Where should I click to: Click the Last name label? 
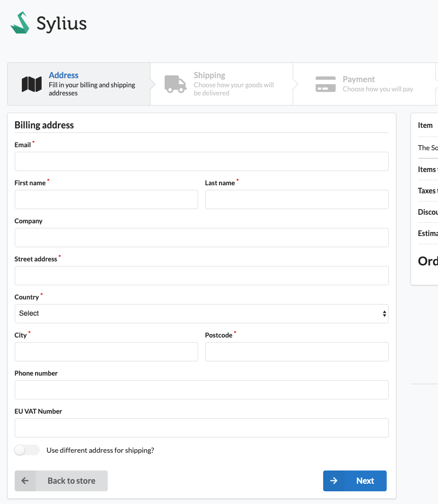[x=220, y=183]
